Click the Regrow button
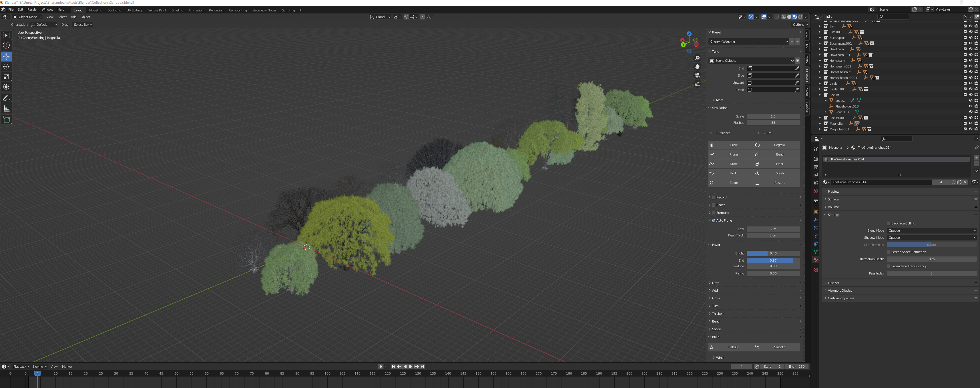980x388 pixels. (779, 145)
